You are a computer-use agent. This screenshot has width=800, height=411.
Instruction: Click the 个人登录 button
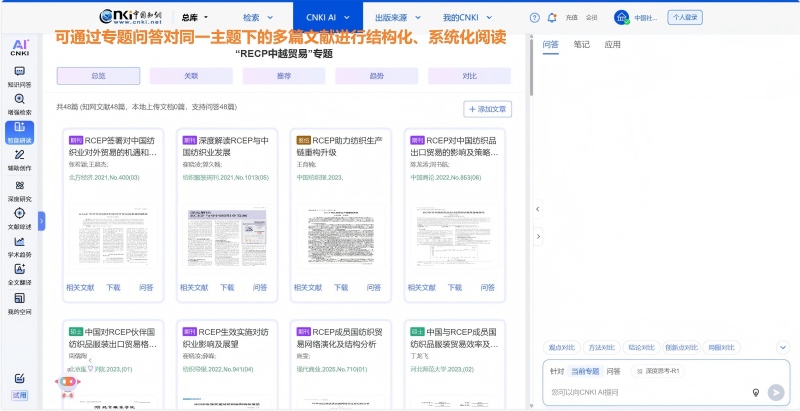[x=684, y=17]
